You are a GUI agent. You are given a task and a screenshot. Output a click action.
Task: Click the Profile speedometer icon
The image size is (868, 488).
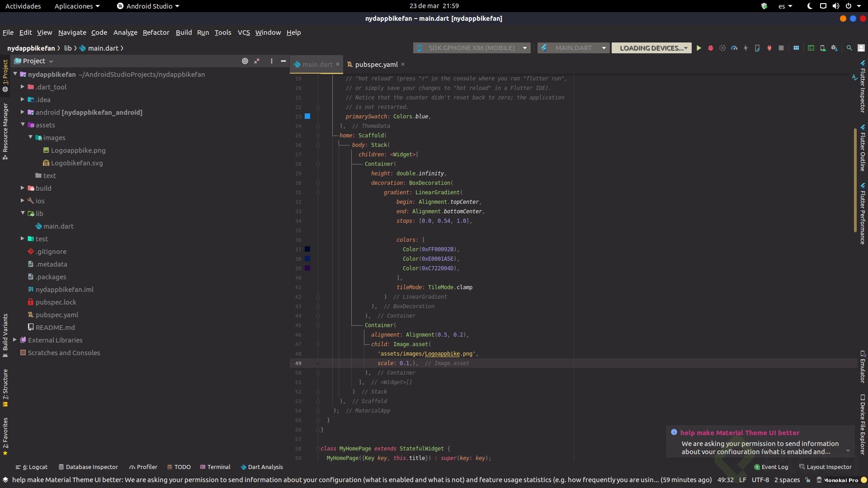(x=734, y=48)
